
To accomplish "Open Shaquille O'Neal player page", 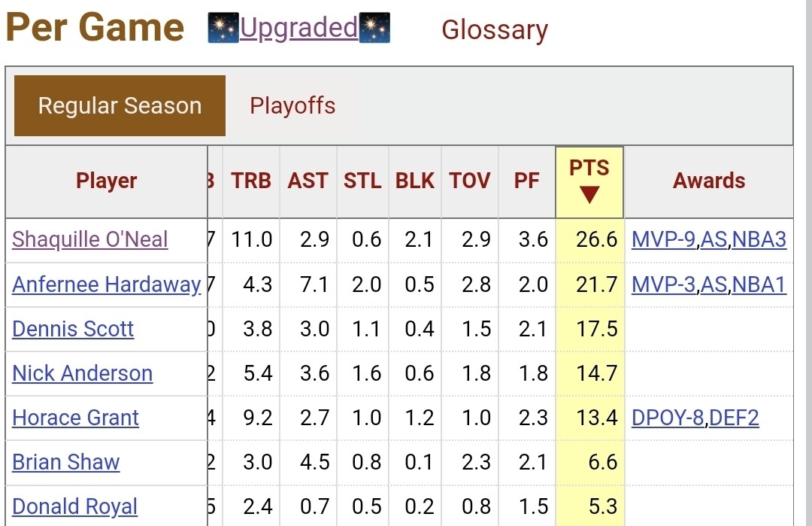I will [90, 240].
